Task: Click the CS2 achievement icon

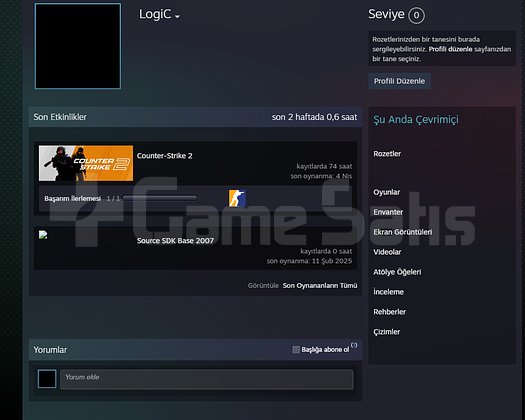Action: click(x=237, y=198)
